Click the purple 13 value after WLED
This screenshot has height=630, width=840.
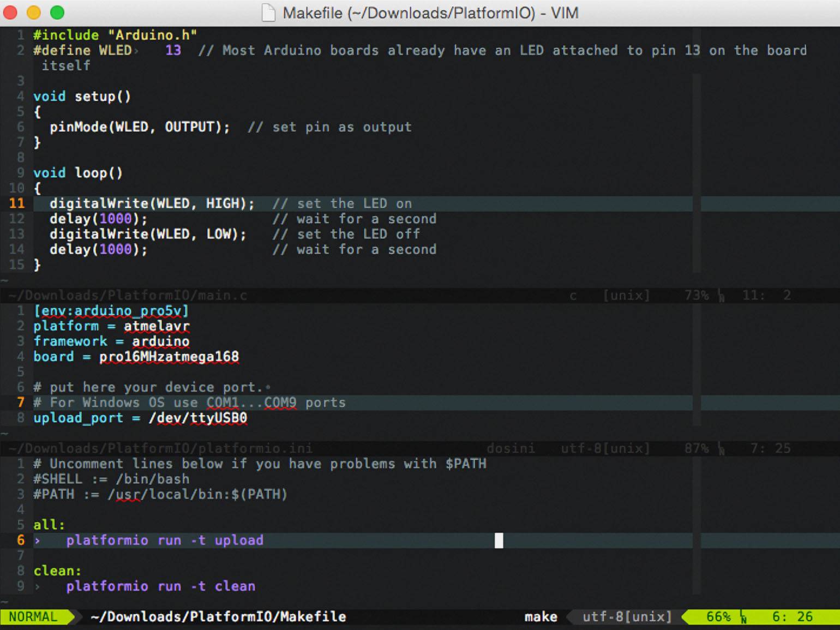coord(173,50)
